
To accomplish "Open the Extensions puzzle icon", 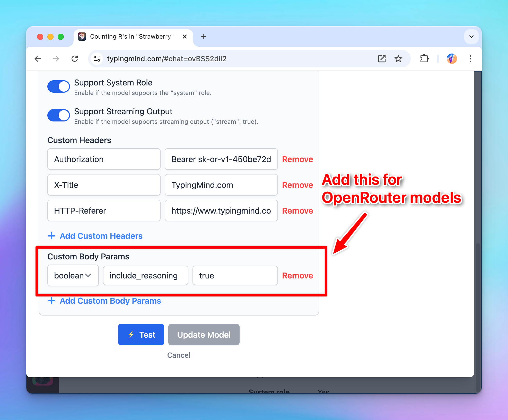I will [424, 59].
